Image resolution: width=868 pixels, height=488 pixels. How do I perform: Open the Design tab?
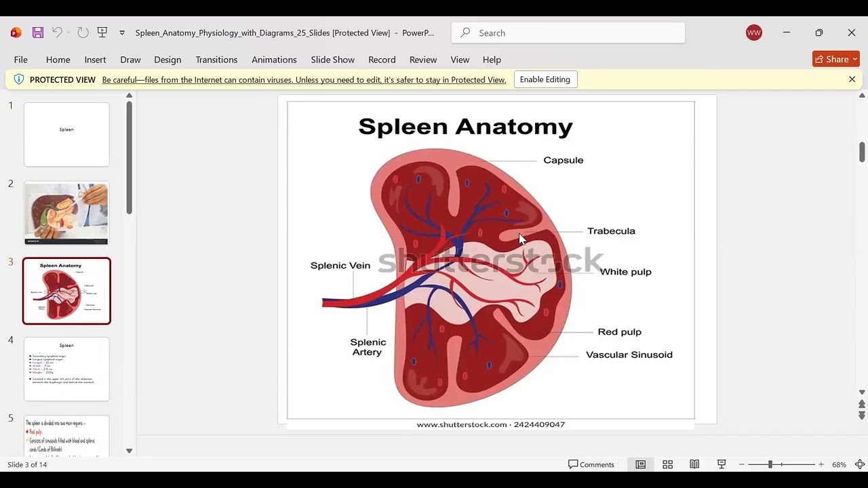pos(167,60)
